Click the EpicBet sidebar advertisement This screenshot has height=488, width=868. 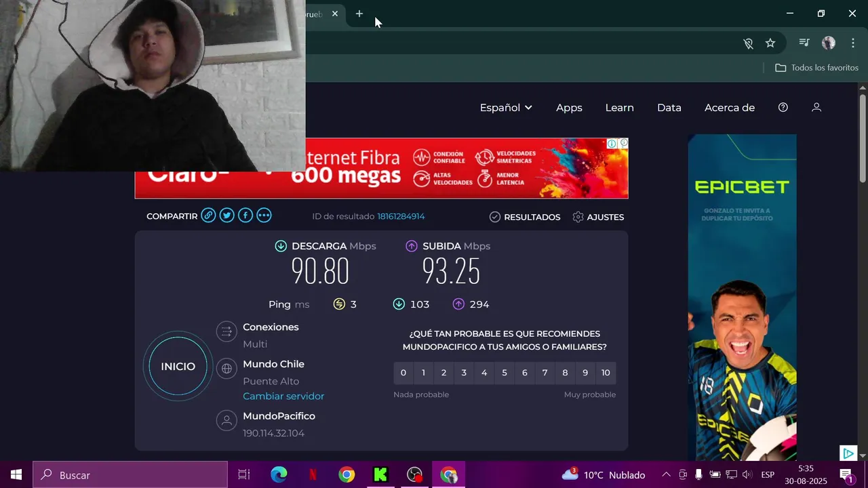click(742, 297)
